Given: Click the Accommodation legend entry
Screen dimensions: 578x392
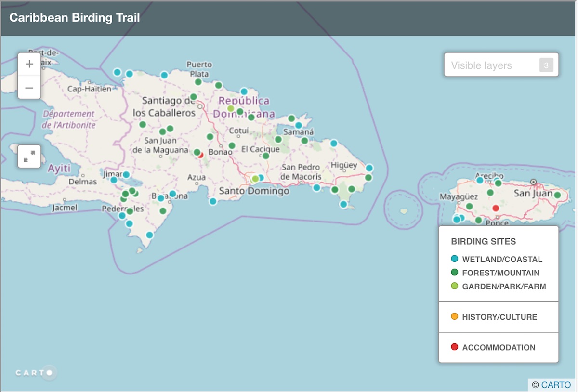Looking at the screenshot, I should click(x=499, y=347).
